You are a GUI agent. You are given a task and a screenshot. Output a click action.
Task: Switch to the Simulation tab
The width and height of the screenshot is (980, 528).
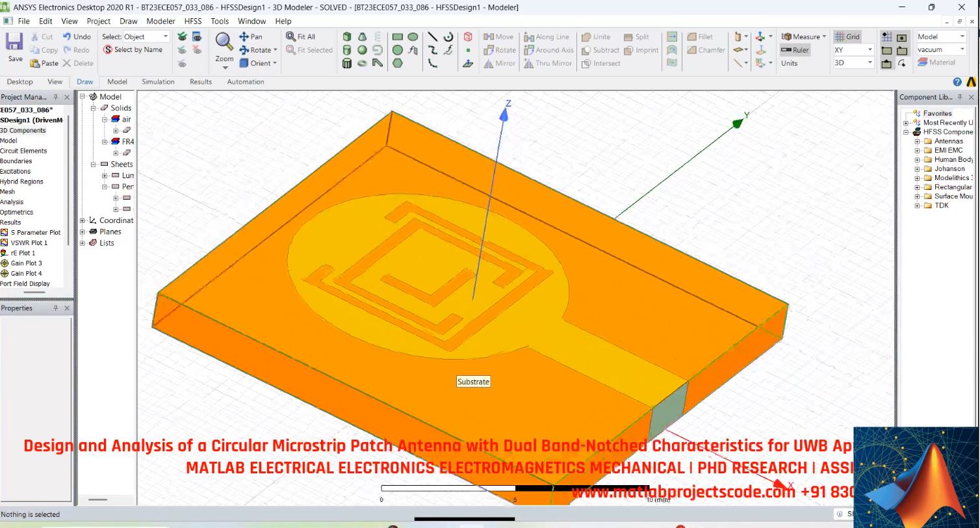point(158,82)
